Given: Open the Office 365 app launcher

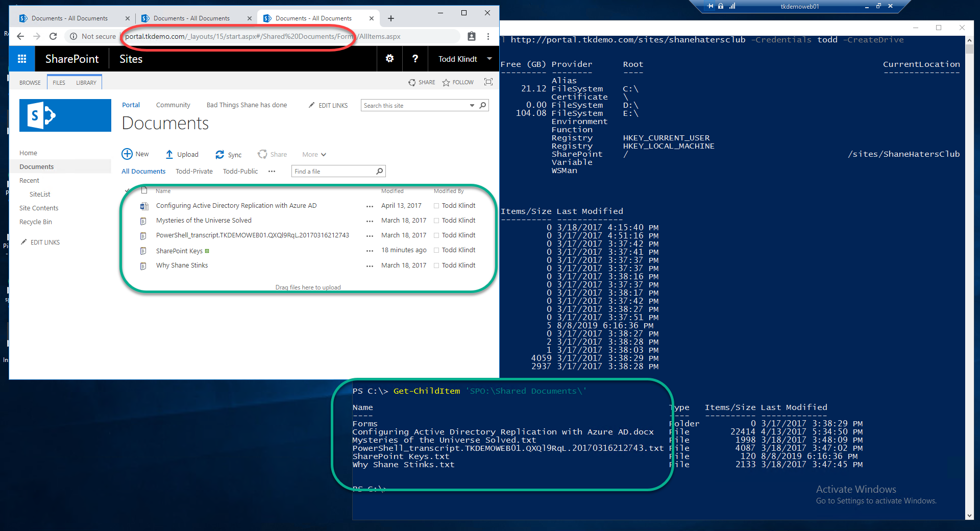Looking at the screenshot, I should point(21,59).
